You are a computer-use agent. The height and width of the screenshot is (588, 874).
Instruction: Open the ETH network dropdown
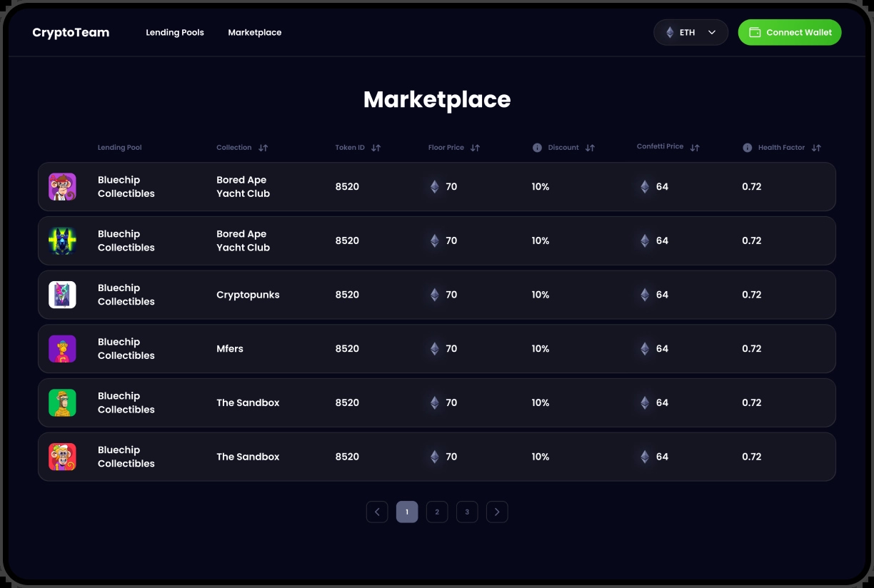coord(690,32)
